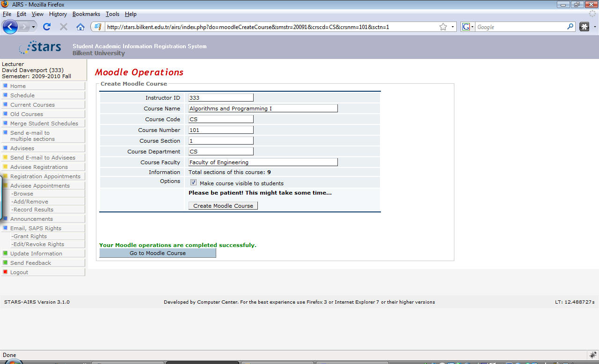Open Update Information in the sidebar
This screenshot has height=364, width=599.
point(44,254)
